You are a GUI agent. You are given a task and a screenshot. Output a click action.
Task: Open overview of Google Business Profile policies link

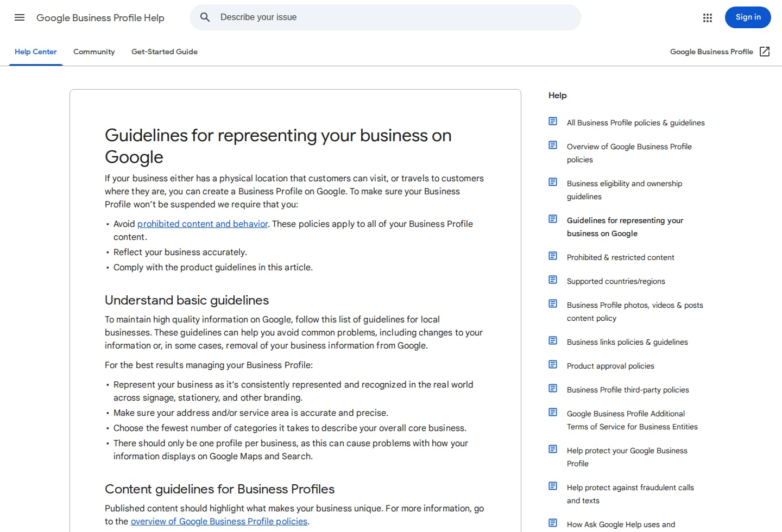tap(219, 521)
